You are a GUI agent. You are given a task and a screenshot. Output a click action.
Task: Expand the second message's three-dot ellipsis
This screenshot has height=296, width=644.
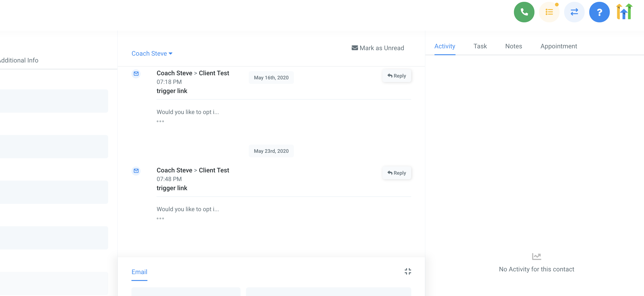pos(160,218)
